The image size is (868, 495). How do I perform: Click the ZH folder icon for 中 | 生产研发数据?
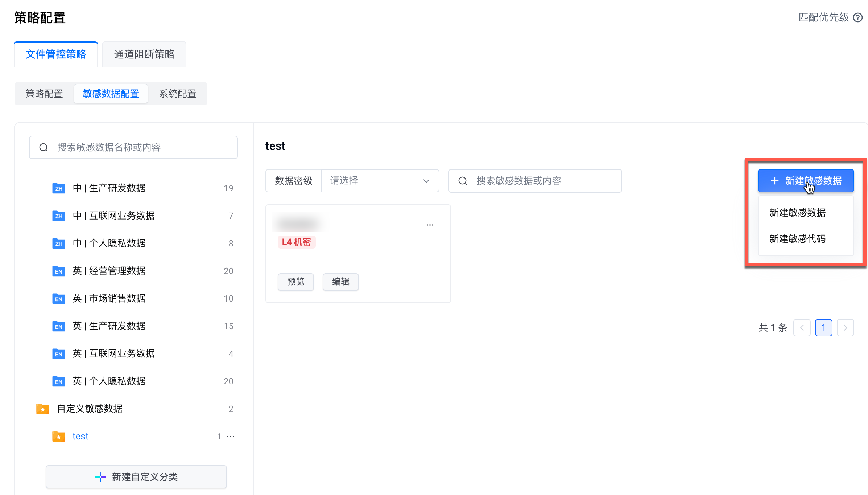point(59,188)
